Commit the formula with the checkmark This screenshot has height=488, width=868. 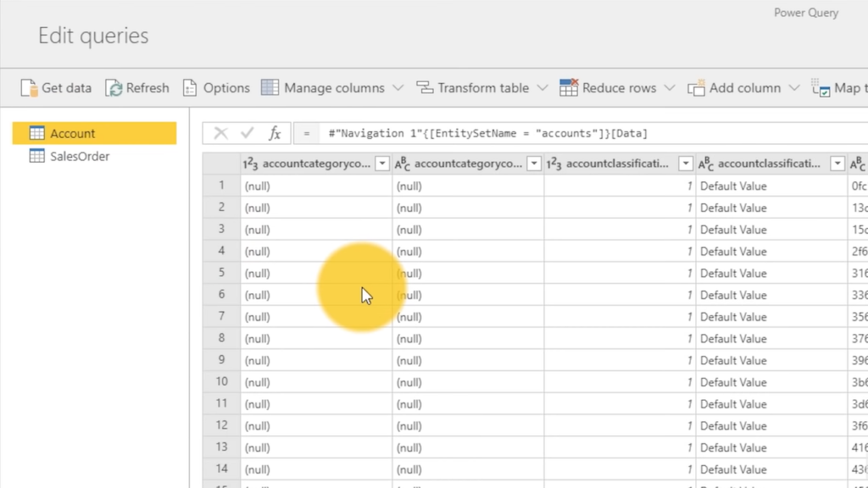tap(247, 132)
